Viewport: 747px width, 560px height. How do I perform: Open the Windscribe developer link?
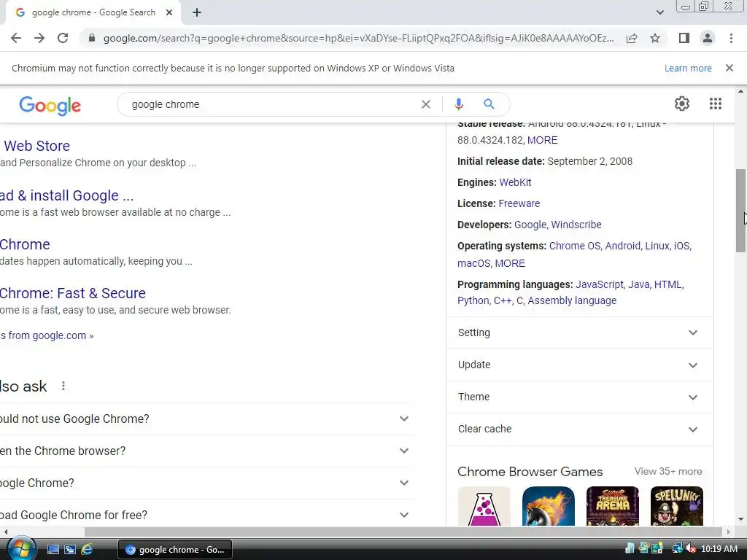tap(576, 225)
